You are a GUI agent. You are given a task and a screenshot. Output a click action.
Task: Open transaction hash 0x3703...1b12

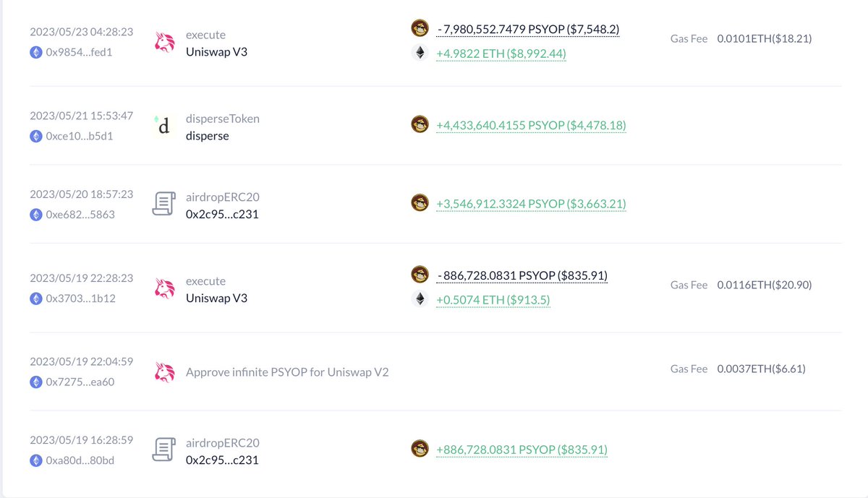pyautogui.click(x=80, y=298)
